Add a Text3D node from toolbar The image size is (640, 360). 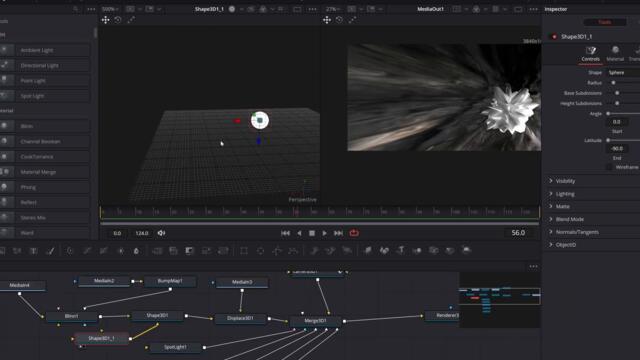tap(401, 251)
